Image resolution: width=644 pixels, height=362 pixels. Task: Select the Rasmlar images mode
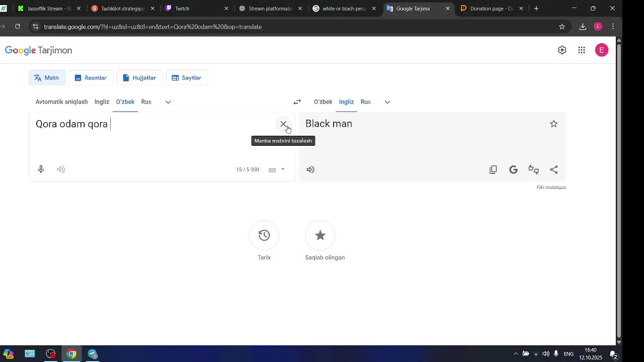(x=91, y=78)
